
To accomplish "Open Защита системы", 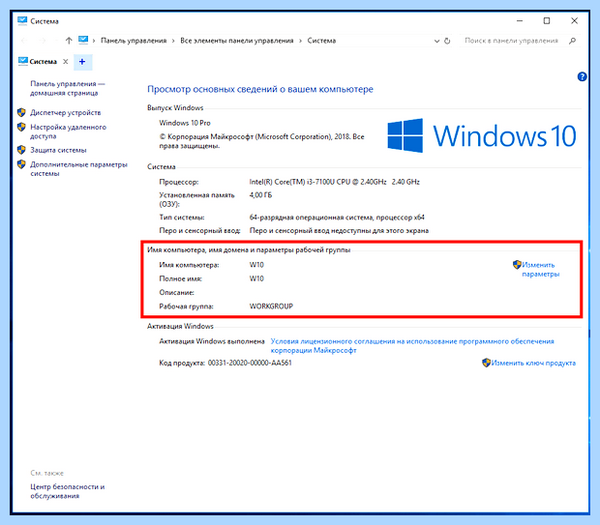I will (58, 150).
